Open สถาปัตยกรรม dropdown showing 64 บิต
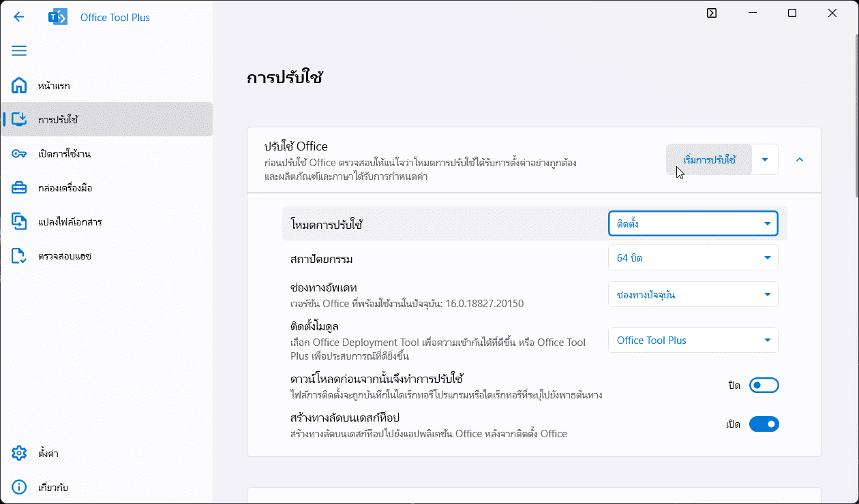 pyautogui.click(x=693, y=258)
